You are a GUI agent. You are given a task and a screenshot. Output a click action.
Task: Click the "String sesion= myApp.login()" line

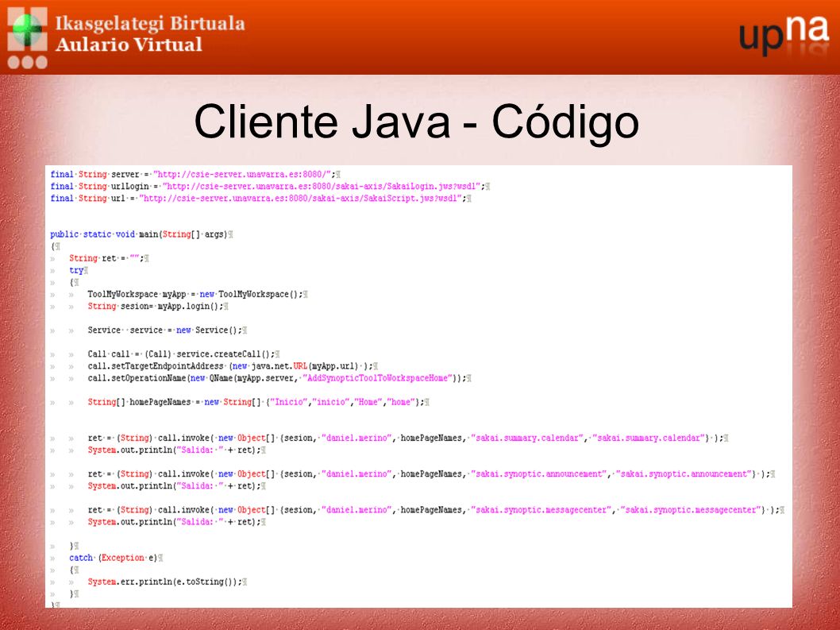tap(158, 306)
